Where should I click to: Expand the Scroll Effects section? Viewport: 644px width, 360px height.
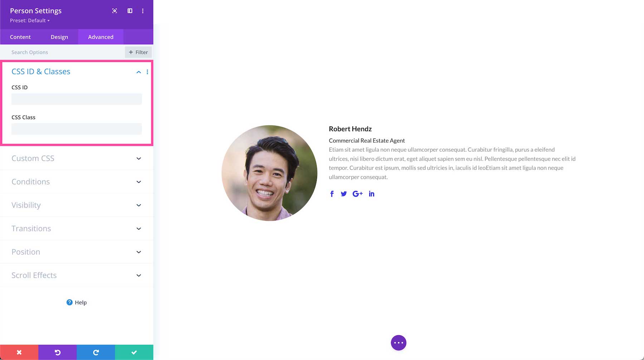[76, 275]
